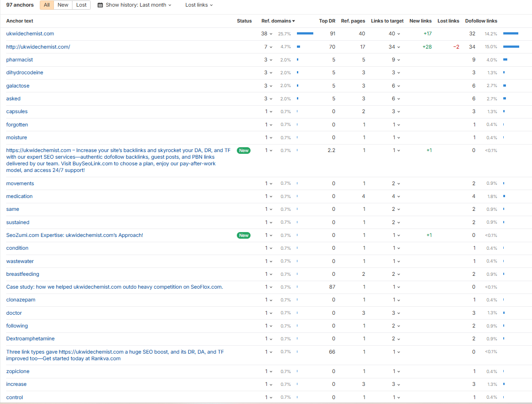Sort by the Top DR column header

click(327, 21)
